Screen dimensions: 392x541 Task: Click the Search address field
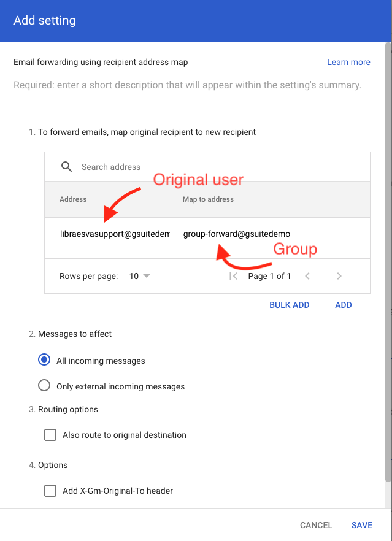coord(184,167)
